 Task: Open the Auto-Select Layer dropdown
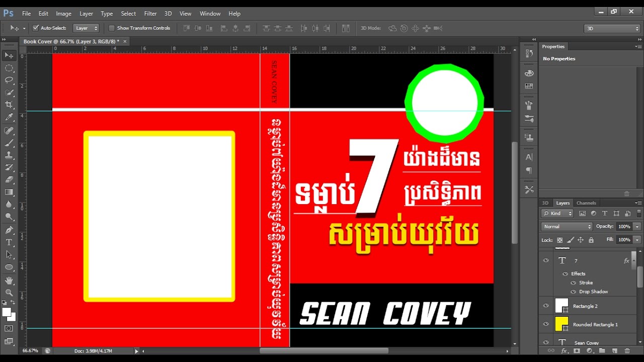tap(86, 28)
